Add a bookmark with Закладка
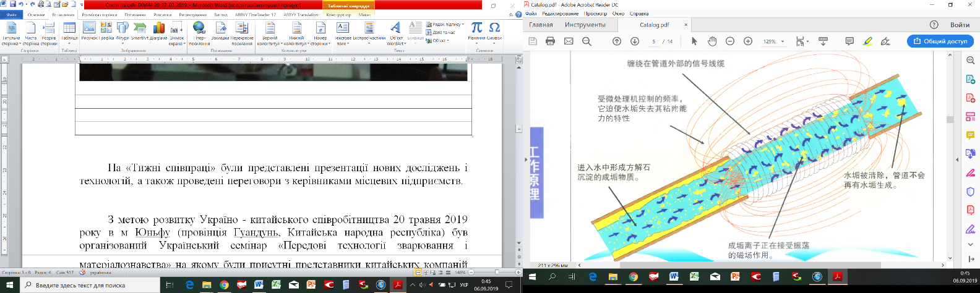980x293 pixels. coord(220,31)
